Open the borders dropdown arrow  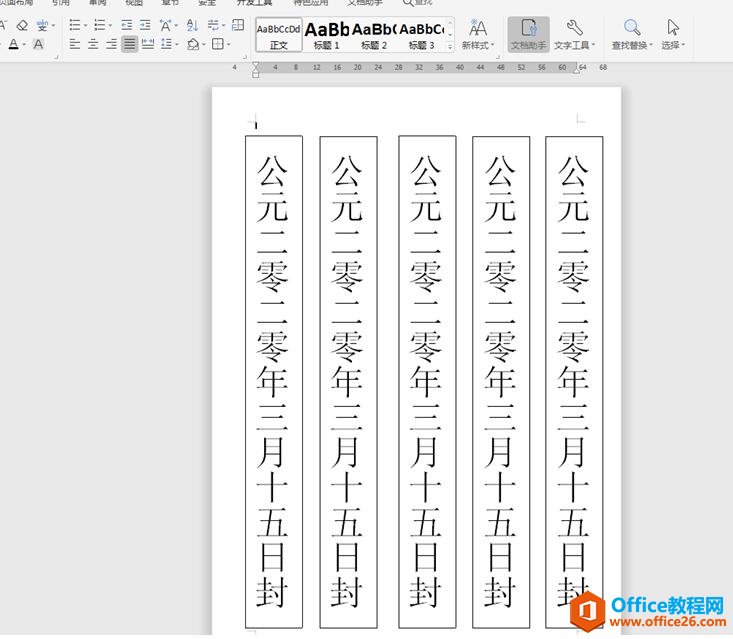[x=229, y=45]
